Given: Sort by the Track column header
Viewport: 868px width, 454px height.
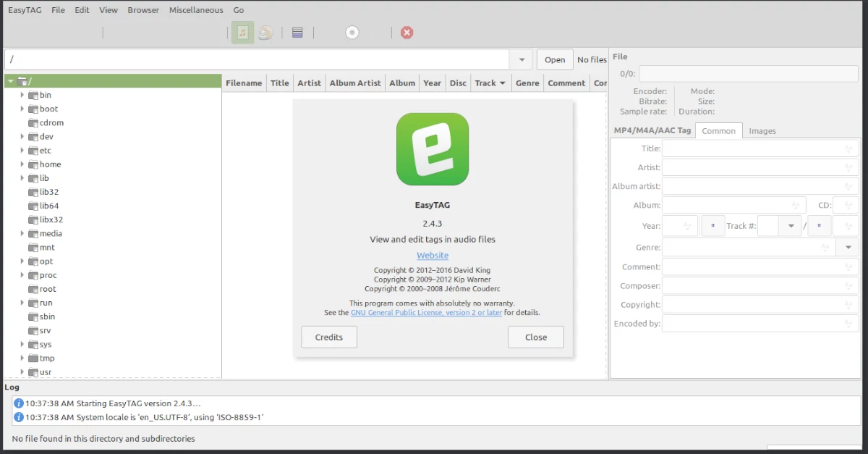Looking at the screenshot, I should 490,83.
